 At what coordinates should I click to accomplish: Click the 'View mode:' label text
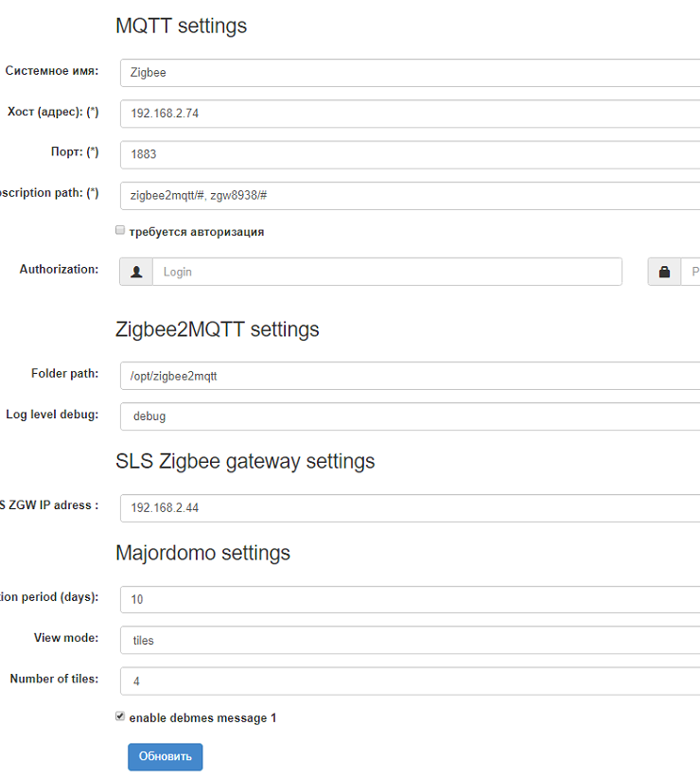(x=66, y=638)
